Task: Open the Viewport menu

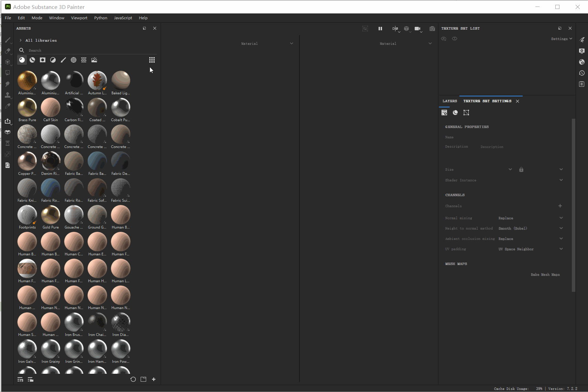Action: 79,18
